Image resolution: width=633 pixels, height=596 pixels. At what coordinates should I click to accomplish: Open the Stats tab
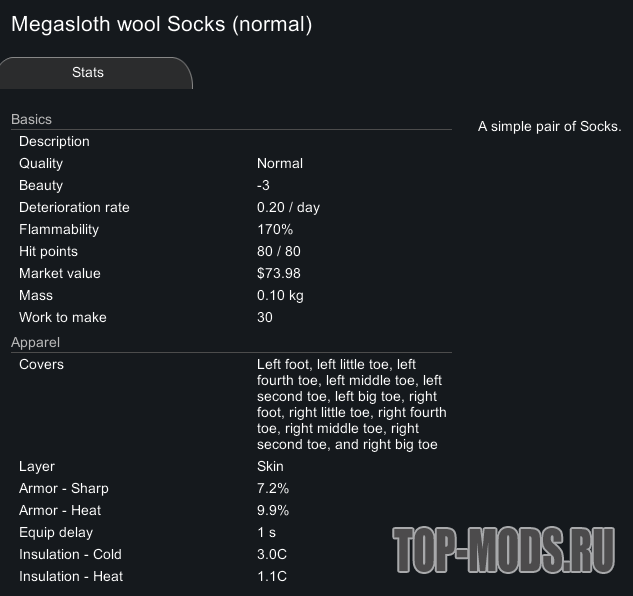point(89,73)
